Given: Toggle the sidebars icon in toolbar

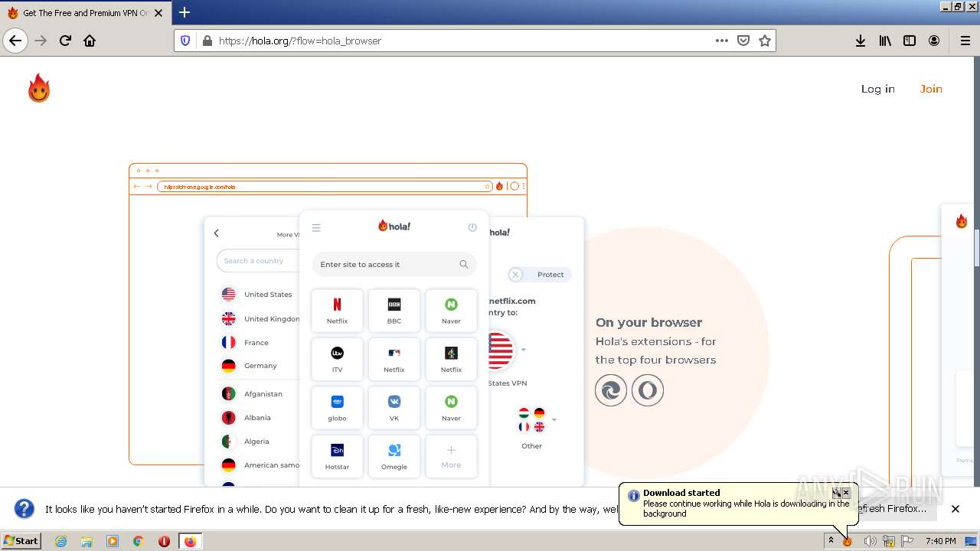Looking at the screenshot, I should 910,41.
